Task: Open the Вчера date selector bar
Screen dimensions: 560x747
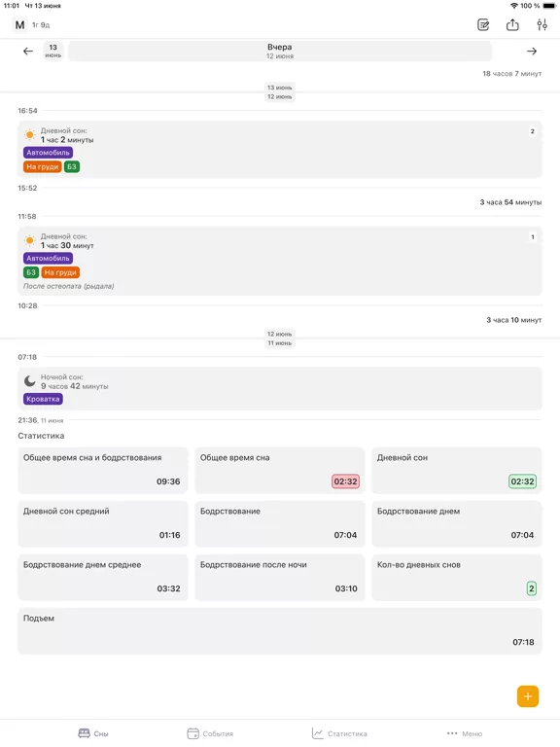Action: (x=280, y=51)
